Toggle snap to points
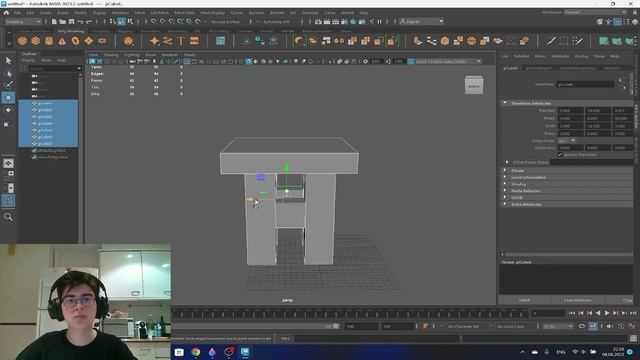The height and width of the screenshot is (360, 640). click(x=171, y=22)
